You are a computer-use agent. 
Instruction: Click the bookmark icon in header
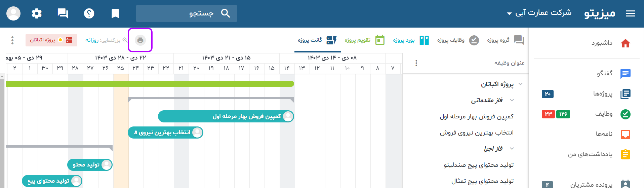click(115, 13)
